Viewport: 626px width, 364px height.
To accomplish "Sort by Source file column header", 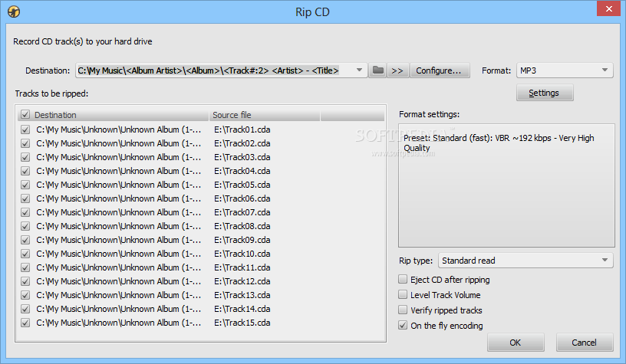I will pyautogui.click(x=265, y=115).
